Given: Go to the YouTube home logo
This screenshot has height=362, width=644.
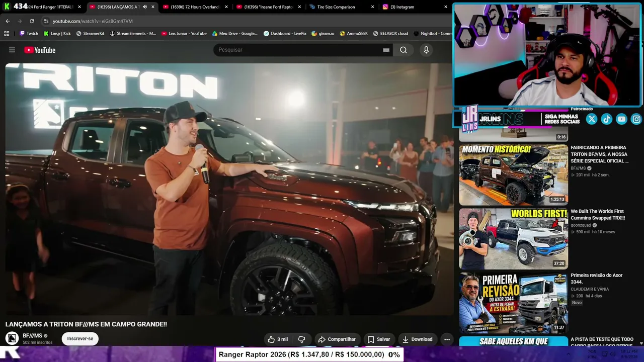Looking at the screenshot, I should click(x=40, y=50).
